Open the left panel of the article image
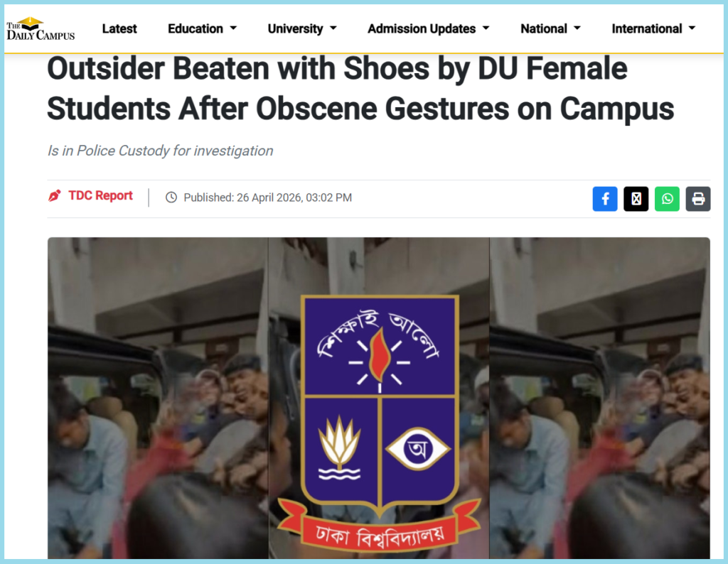The image size is (728, 564). pos(158,398)
